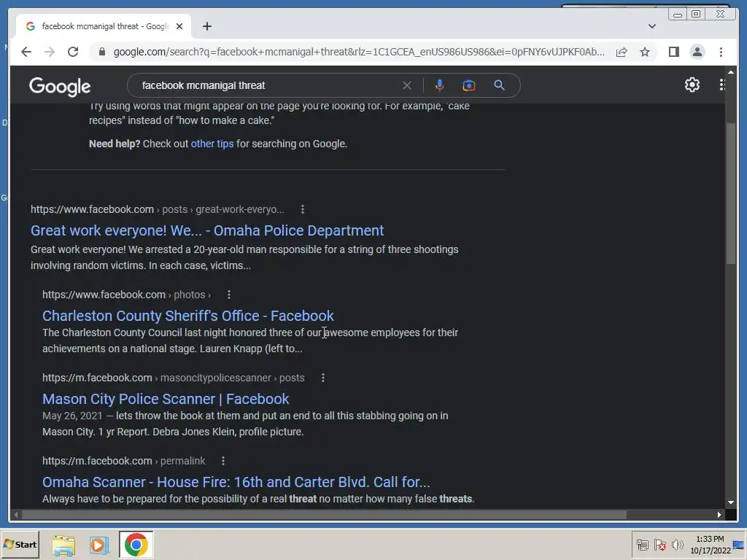Image resolution: width=747 pixels, height=560 pixels.
Task: Open options for Omaha Police result
Action: point(303,209)
